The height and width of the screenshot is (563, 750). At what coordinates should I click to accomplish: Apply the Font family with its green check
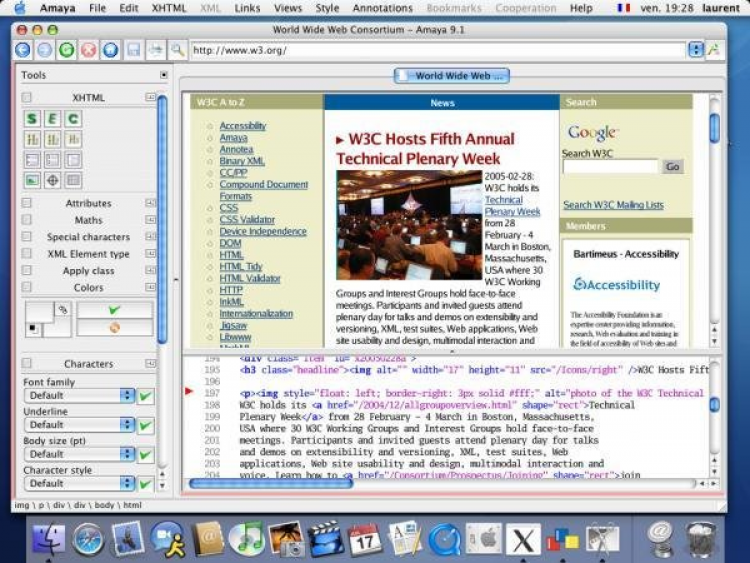point(145,396)
